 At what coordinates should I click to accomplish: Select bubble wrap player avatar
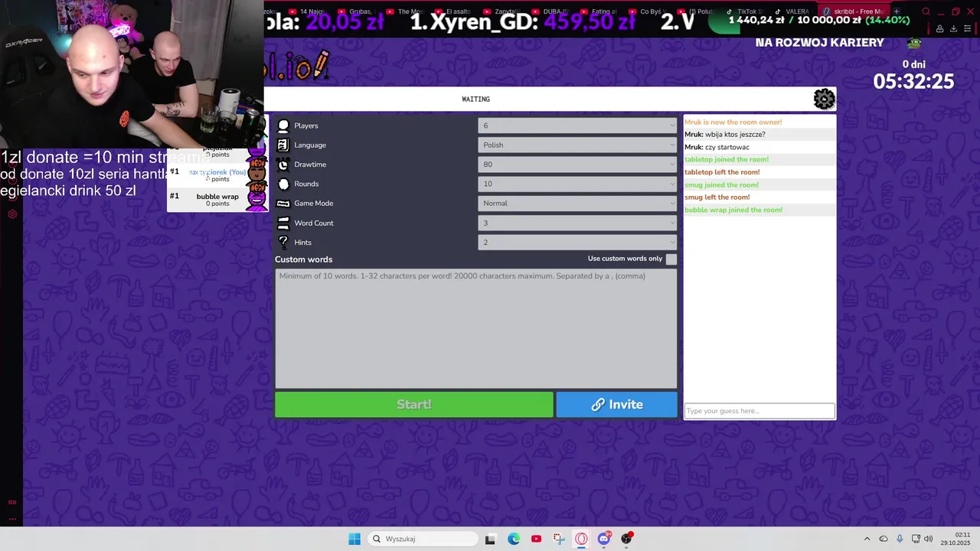[x=256, y=201]
